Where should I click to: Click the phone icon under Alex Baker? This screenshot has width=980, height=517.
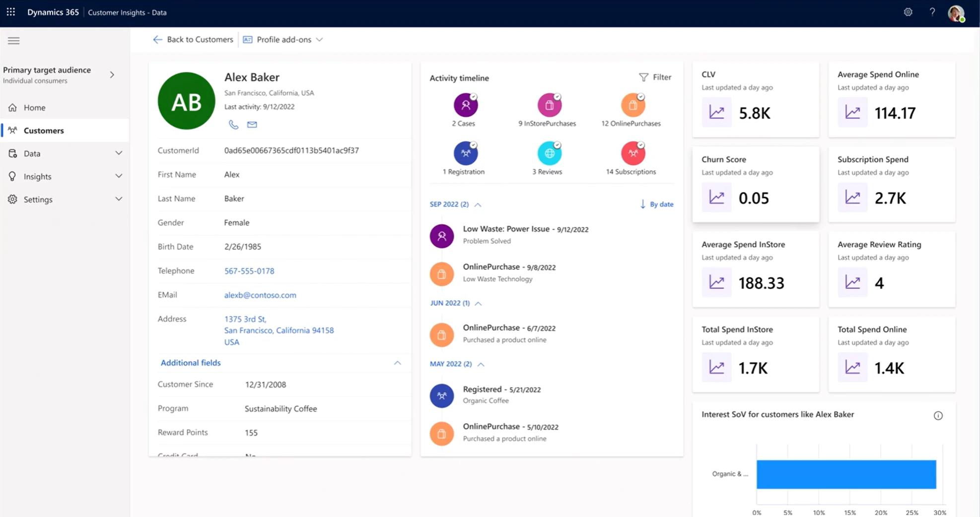tap(233, 125)
